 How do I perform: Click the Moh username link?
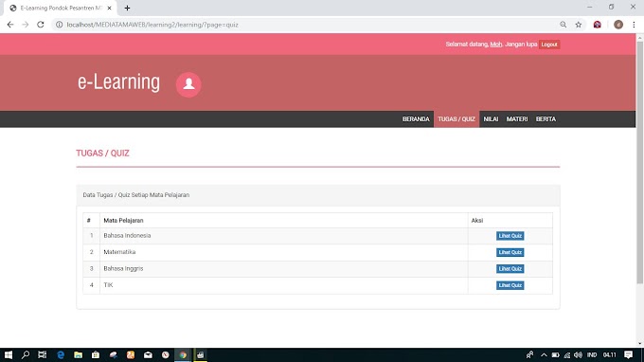[x=495, y=45]
